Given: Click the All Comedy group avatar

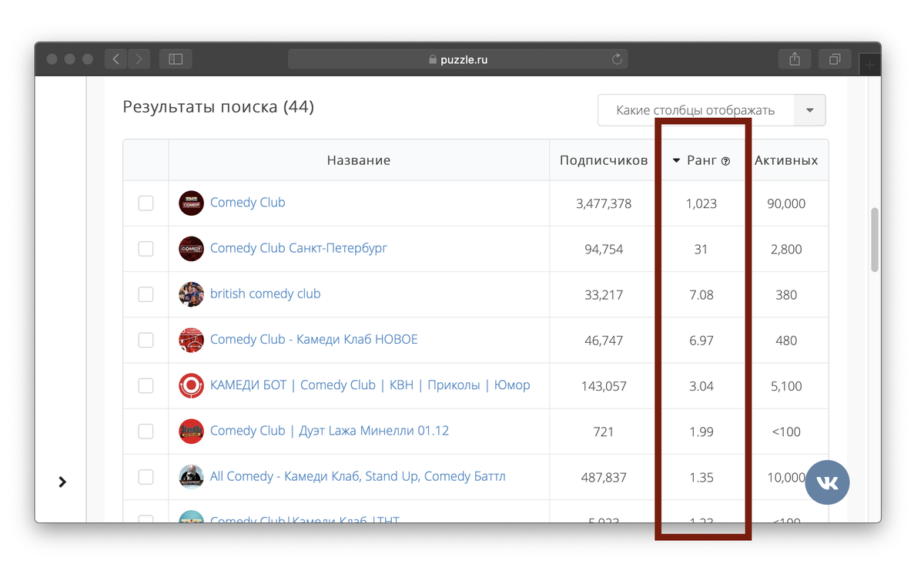Looking at the screenshot, I should pos(191,476).
